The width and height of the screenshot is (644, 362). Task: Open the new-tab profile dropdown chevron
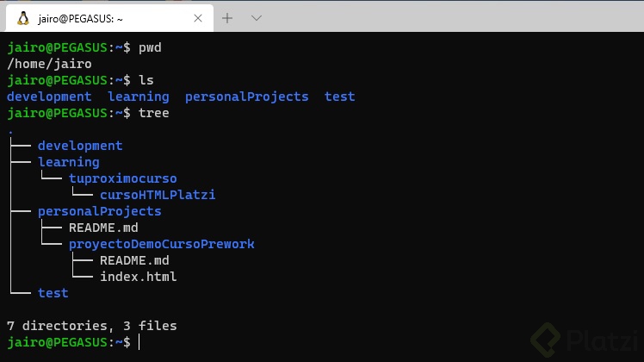(x=256, y=17)
